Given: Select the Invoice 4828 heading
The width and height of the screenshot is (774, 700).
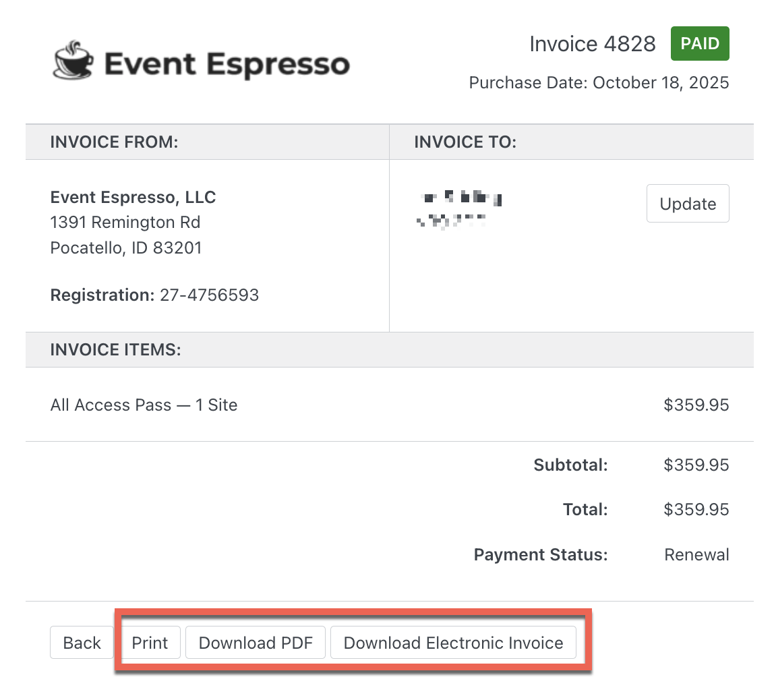Looking at the screenshot, I should pyautogui.click(x=593, y=44).
